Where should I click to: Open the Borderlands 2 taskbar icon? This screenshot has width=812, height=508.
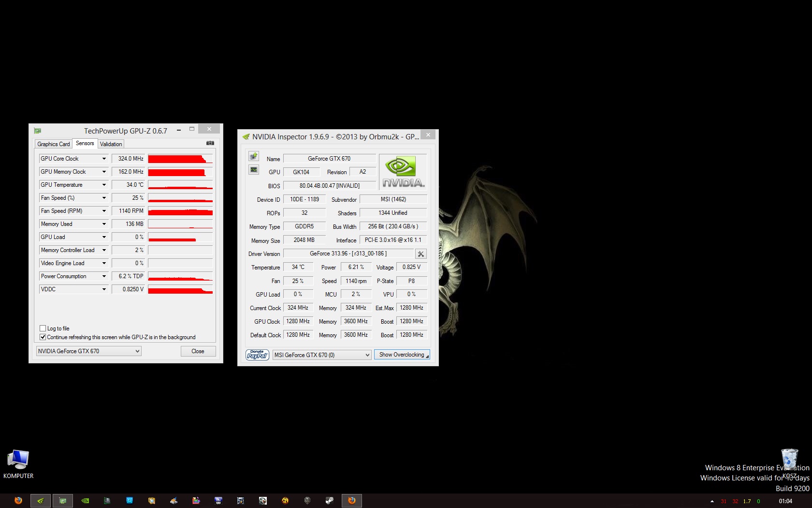(285, 501)
